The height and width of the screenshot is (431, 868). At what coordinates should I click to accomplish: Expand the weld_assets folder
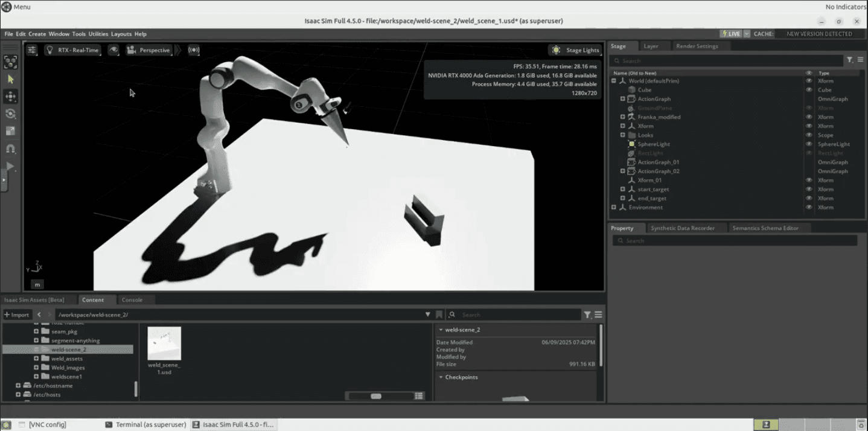pyautogui.click(x=36, y=359)
